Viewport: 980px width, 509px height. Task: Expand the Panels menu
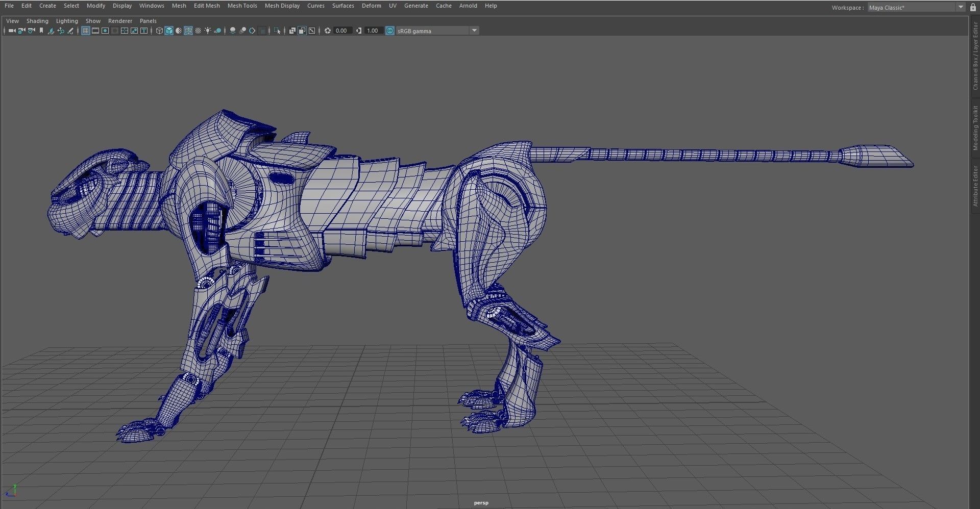(148, 21)
